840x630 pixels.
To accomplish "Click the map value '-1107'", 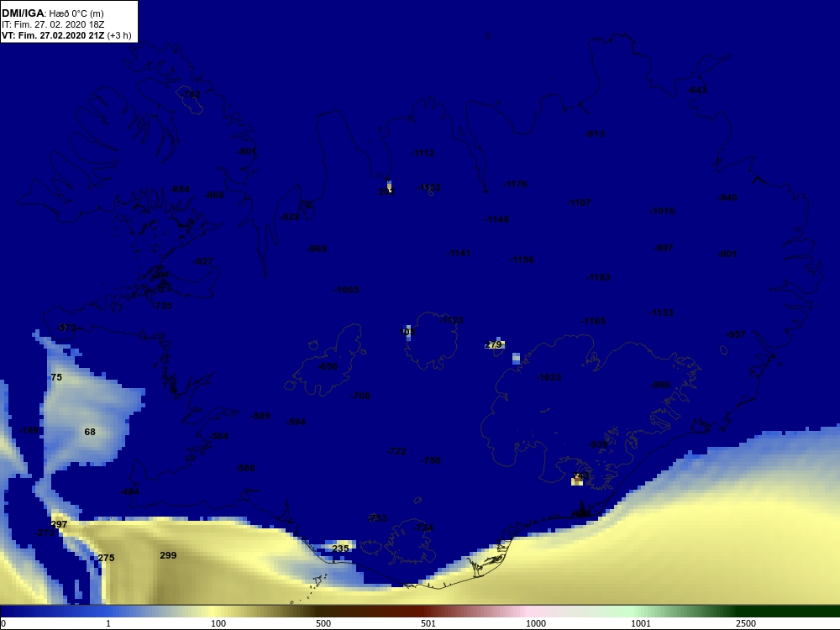I will click(x=579, y=202).
